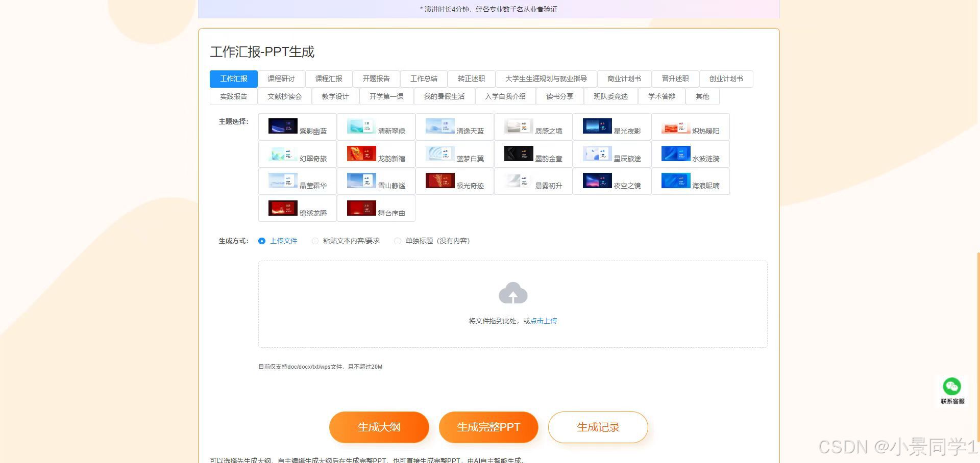Open the 生成记录 button
Image resolution: width=980 pixels, height=463 pixels.
(x=598, y=427)
